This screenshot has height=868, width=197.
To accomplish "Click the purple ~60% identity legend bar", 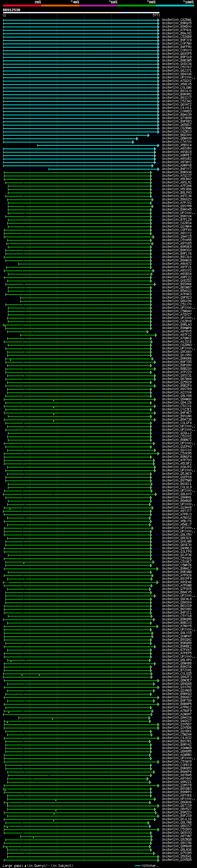I will 99,6.
